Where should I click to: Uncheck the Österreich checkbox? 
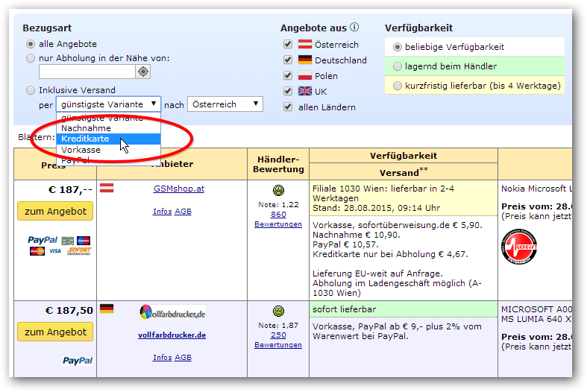coord(287,44)
